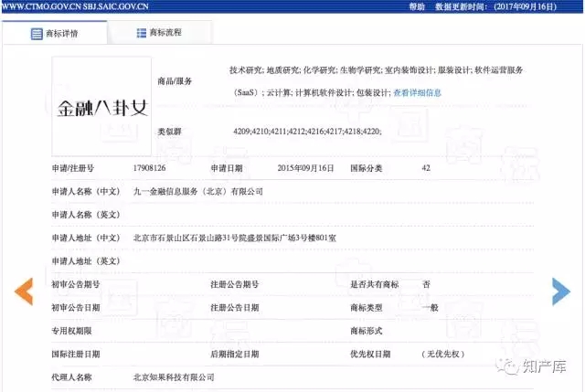Click applicant name 九一金融信息服务（北京）有限公司
This screenshot has width=585, height=392.
tap(197, 192)
